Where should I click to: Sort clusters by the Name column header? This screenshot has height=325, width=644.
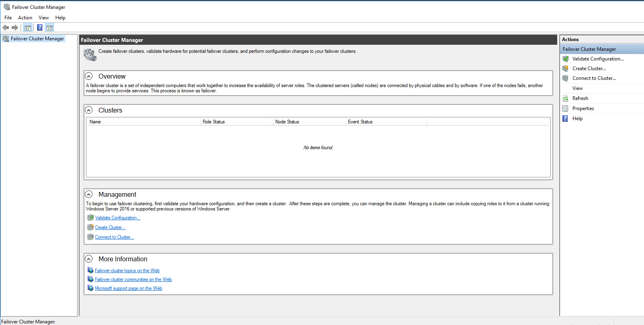pyautogui.click(x=144, y=122)
